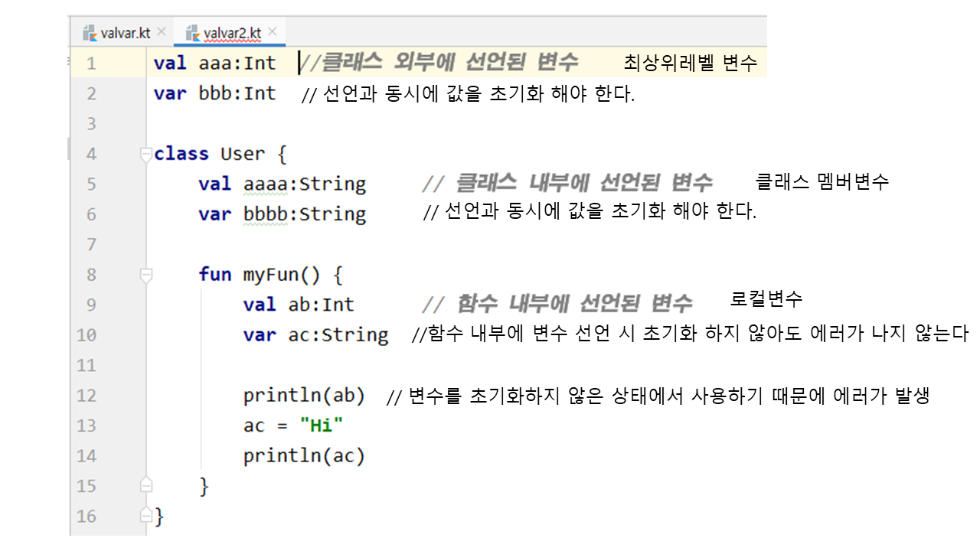Collapse the class User fold marker
980x551 pixels.
pyautogui.click(x=145, y=155)
